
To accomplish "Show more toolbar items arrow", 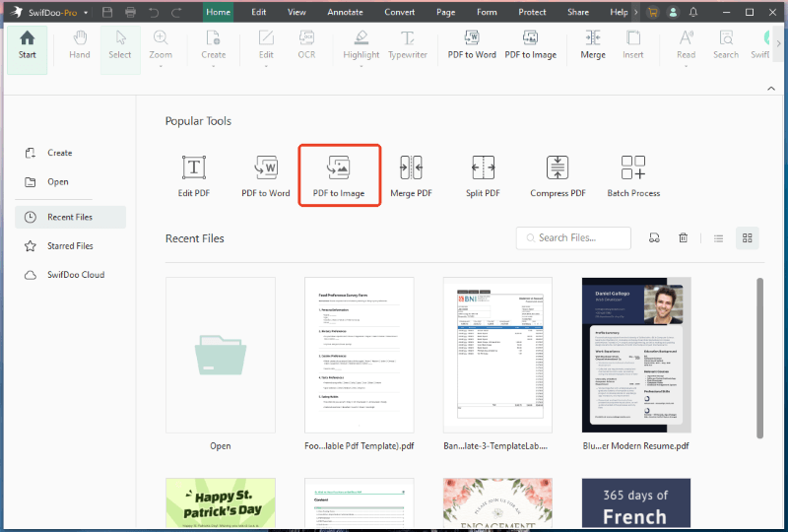I will click(x=779, y=43).
